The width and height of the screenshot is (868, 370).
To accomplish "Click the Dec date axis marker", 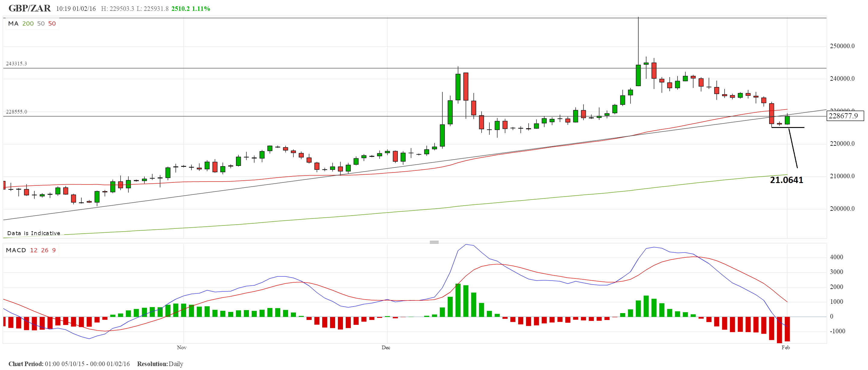I will point(386,347).
